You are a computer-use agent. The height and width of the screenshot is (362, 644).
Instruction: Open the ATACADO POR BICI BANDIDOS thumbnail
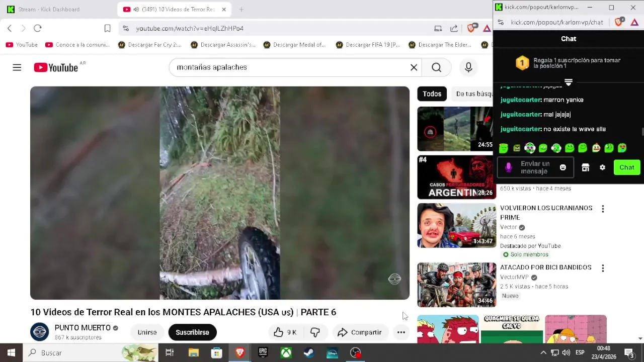tap(456, 285)
